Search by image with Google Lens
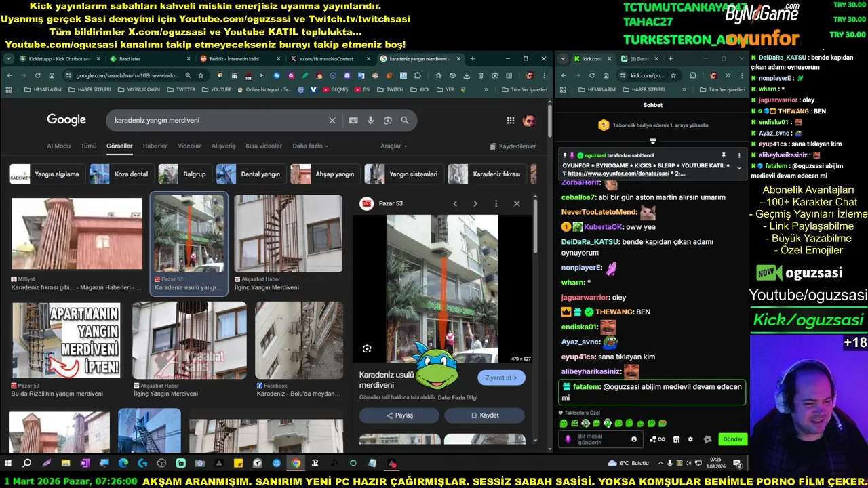This screenshot has width=868, height=488. point(388,121)
